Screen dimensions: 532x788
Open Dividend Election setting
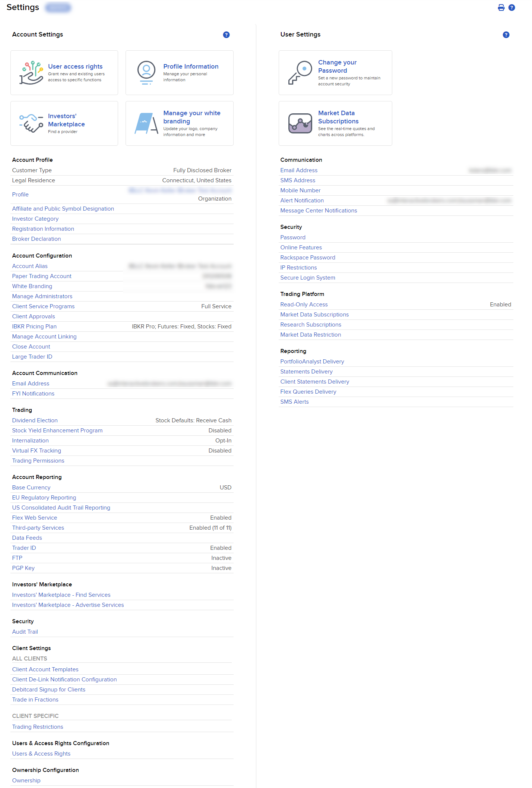coord(35,420)
